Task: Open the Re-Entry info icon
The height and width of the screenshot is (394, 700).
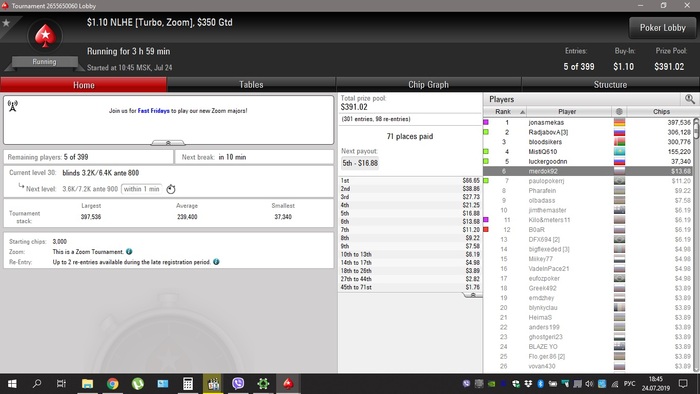Action: [216, 262]
